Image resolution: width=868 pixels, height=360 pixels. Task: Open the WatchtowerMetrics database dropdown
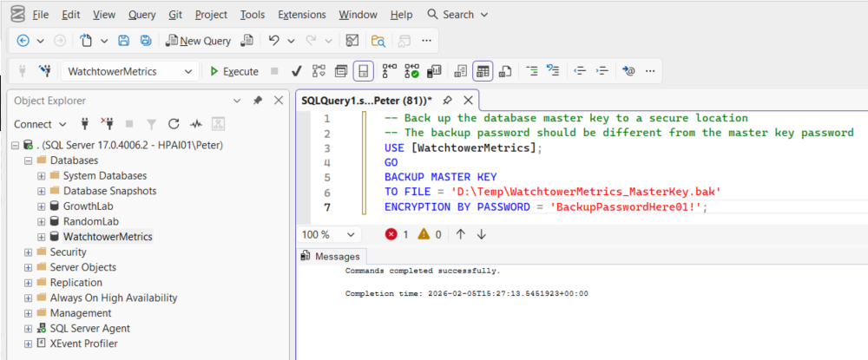[188, 71]
